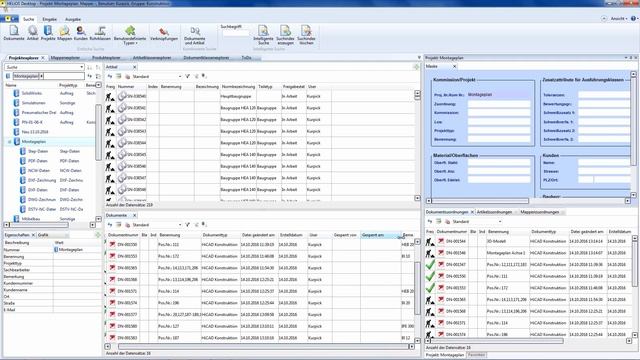Switch to the Suche ribbon tab
This screenshot has height=360, width=640.
[x=29, y=19]
